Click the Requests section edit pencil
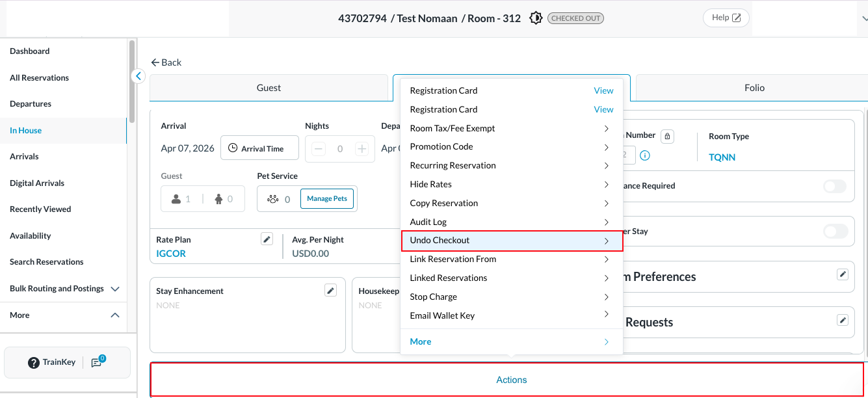The width and height of the screenshot is (868, 398). (843, 320)
